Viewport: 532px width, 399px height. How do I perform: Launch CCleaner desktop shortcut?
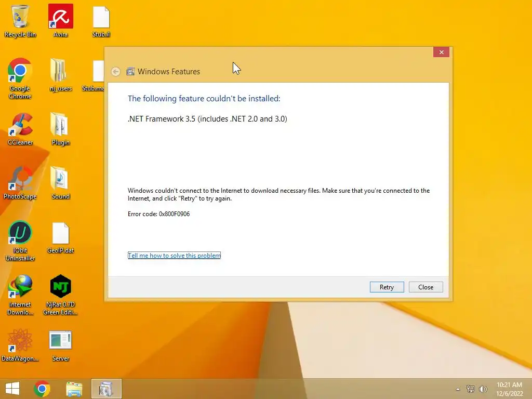pyautogui.click(x=20, y=129)
